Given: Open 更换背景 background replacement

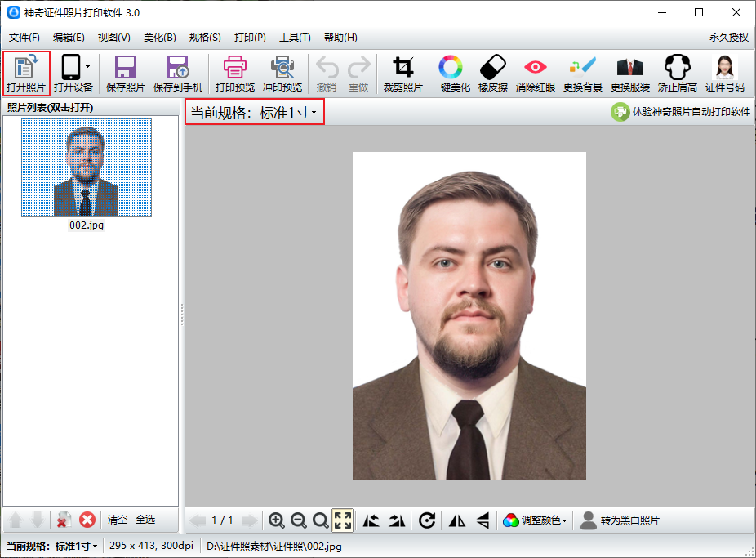Looking at the screenshot, I should pos(582,74).
